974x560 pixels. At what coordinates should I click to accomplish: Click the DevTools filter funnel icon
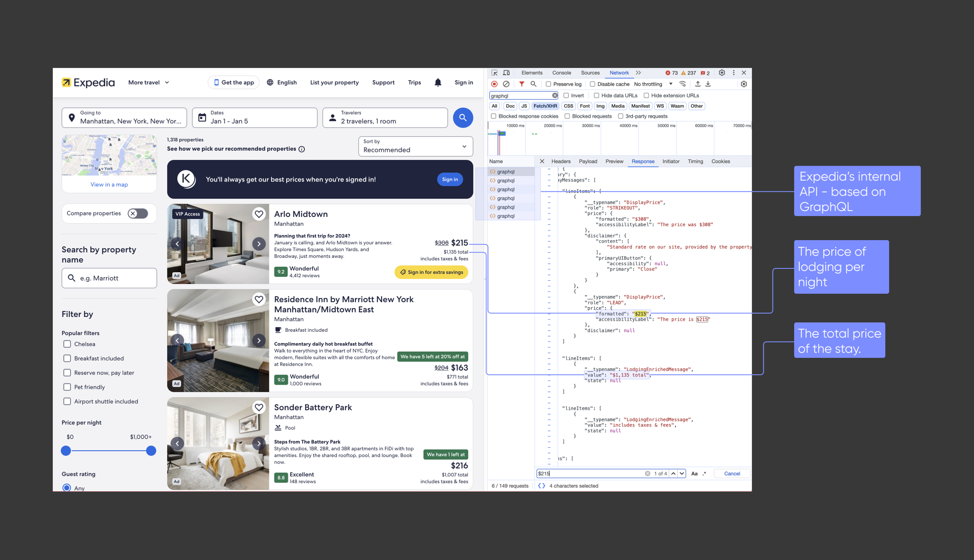522,84
